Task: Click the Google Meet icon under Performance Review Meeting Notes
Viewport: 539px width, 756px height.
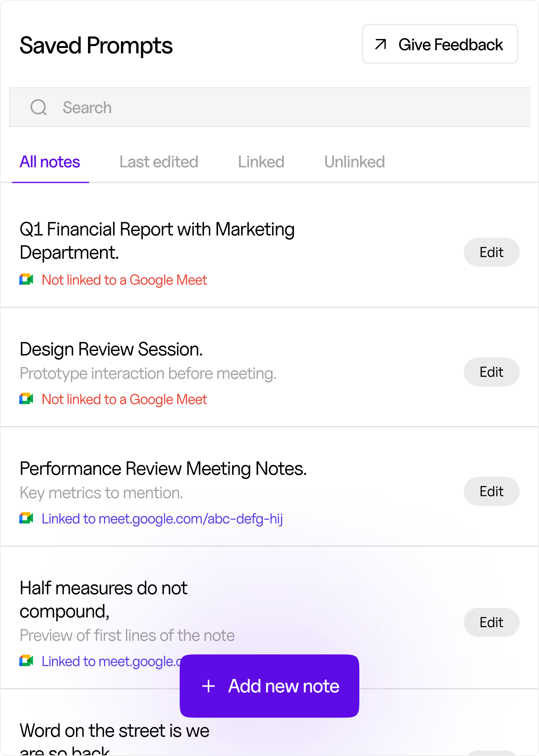Action: [x=26, y=518]
